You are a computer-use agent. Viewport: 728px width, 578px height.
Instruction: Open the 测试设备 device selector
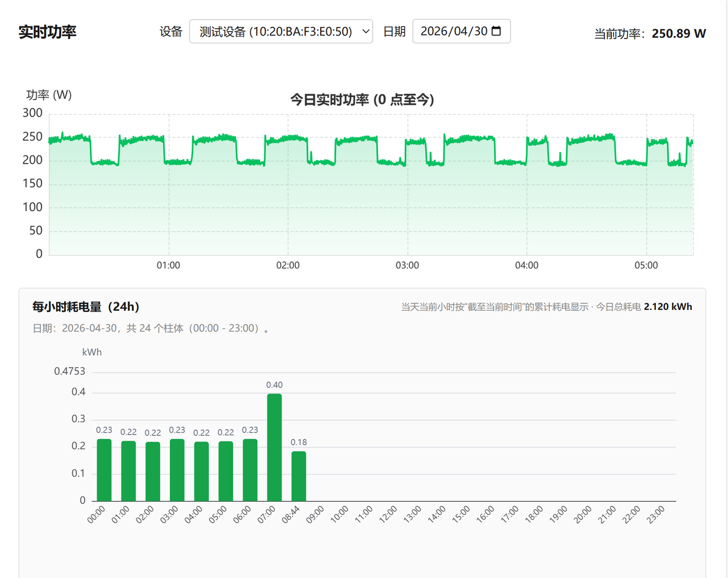click(x=281, y=32)
